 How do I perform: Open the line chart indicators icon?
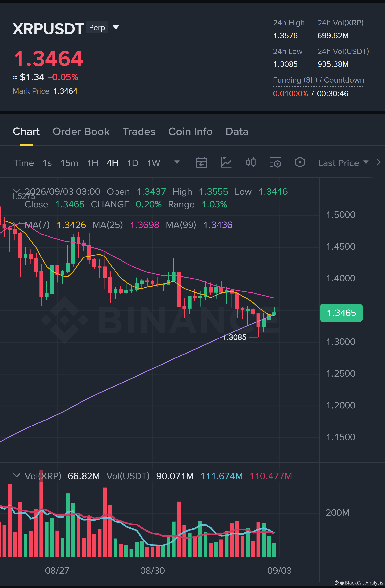[226, 162]
